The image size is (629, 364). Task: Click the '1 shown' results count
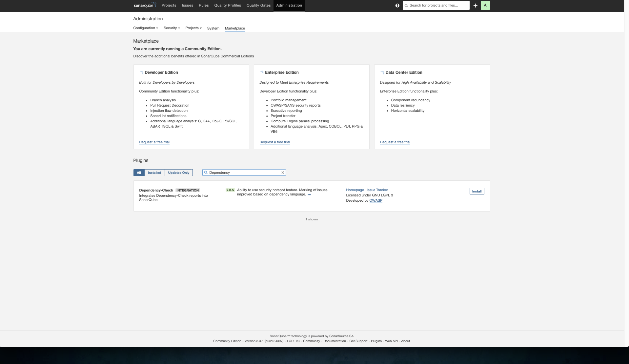tap(312, 219)
